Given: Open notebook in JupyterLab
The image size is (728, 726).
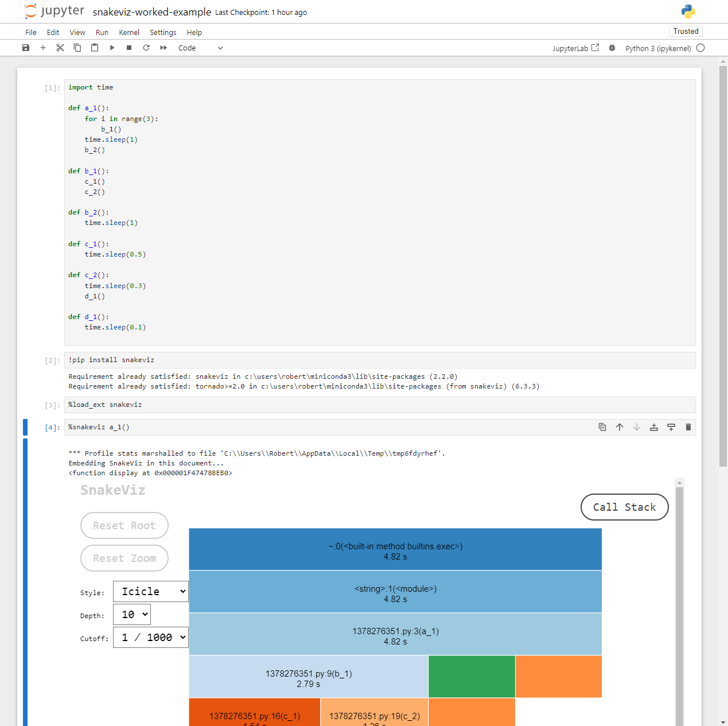Looking at the screenshot, I should (575, 48).
